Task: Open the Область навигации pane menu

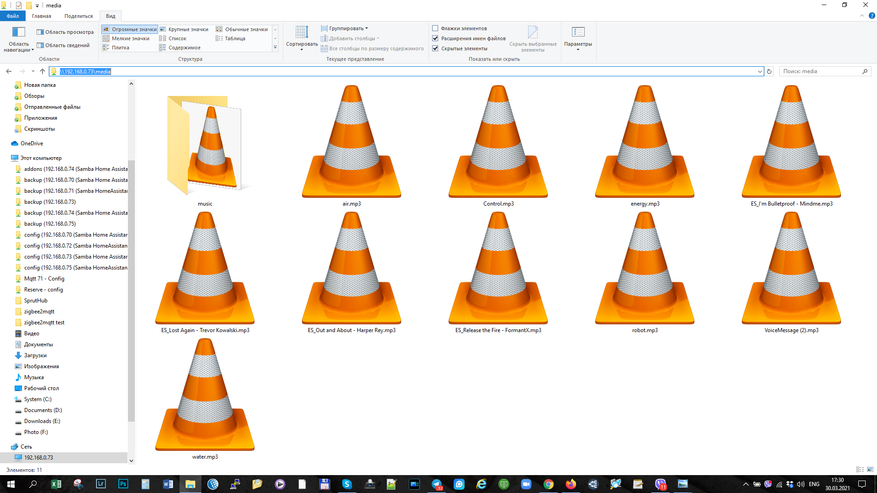Action: 18,39
